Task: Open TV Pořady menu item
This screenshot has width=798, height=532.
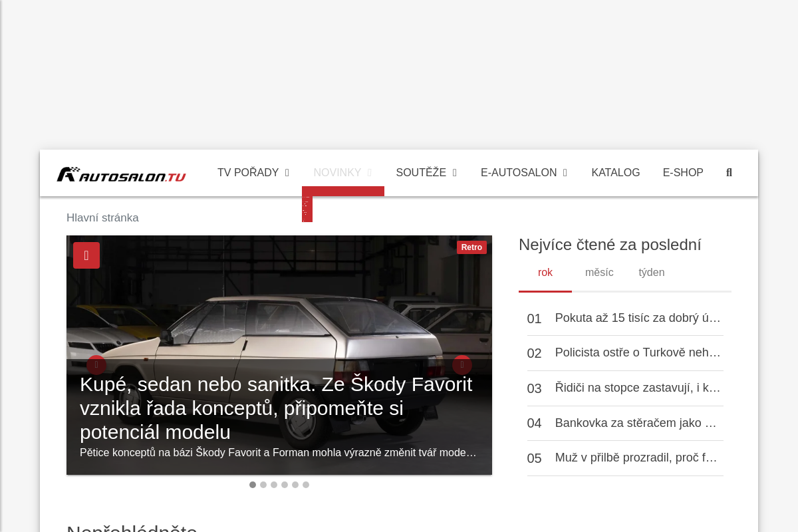Action: coord(248,173)
